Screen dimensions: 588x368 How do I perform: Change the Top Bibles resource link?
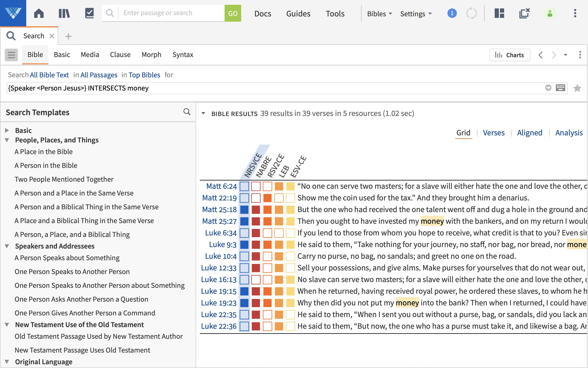tap(144, 75)
